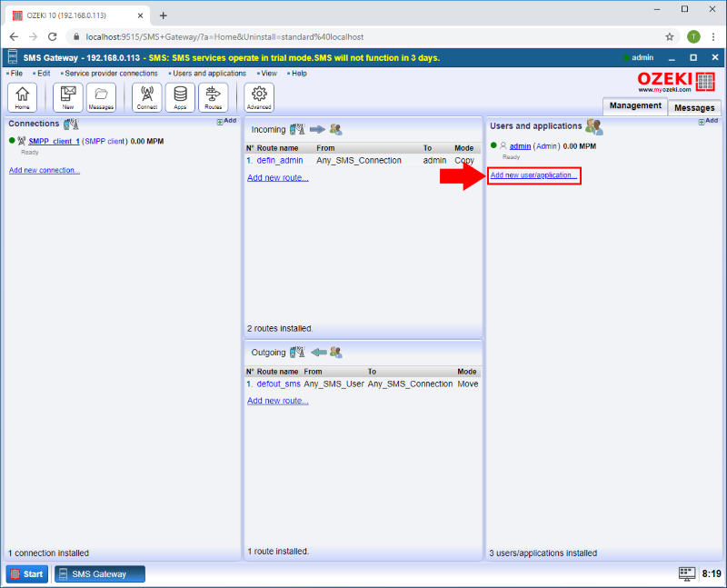
Task: Click the Any_SMS_User cell in Outgoing table
Action: click(x=334, y=384)
